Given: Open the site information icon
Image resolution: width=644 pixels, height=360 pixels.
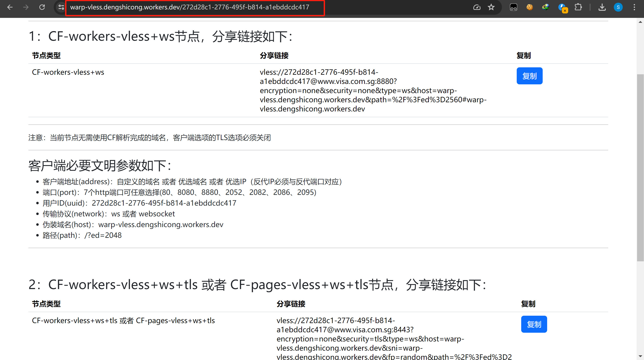Looking at the screenshot, I should [x=61, y=7].
